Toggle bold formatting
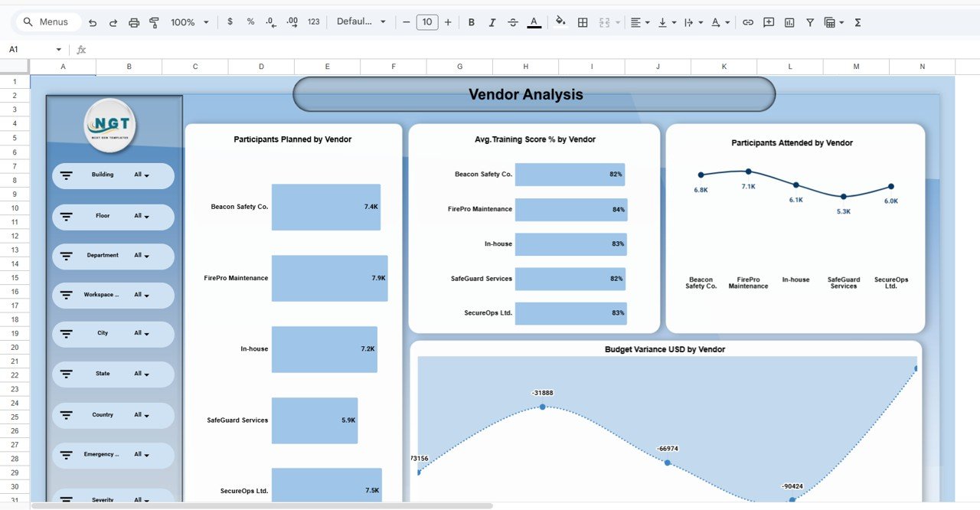The image size is (980, 510). 471,23
